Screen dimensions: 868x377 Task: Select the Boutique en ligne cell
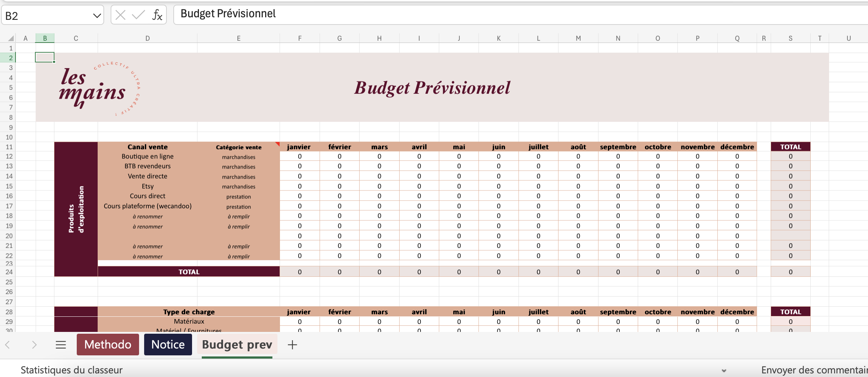tap(147, 157)
